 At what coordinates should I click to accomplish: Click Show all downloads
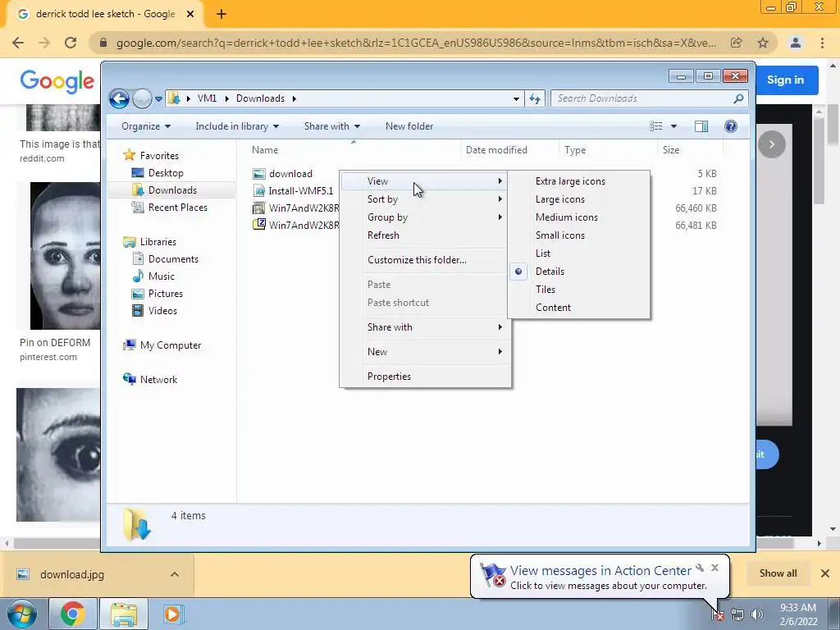[778, 573]
